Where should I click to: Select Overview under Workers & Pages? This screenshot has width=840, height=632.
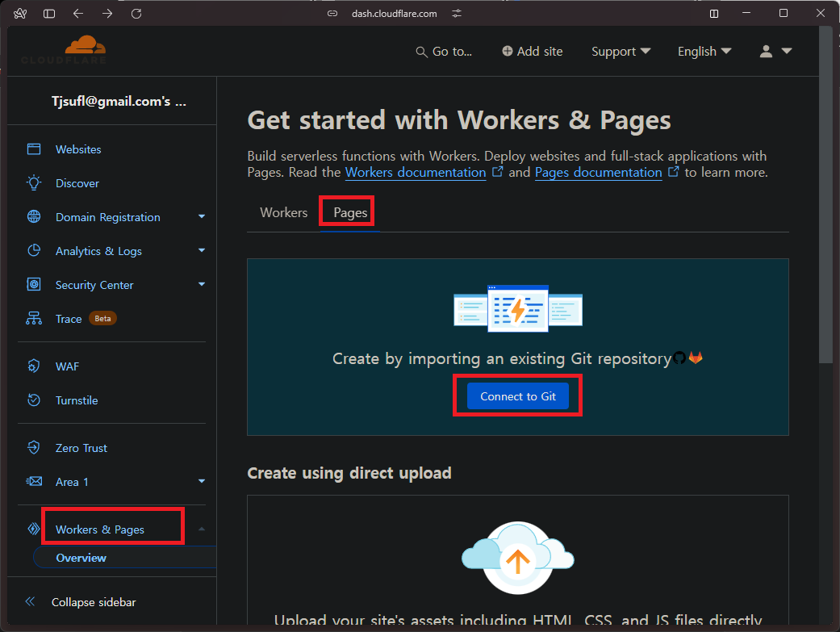click(81, 557)
